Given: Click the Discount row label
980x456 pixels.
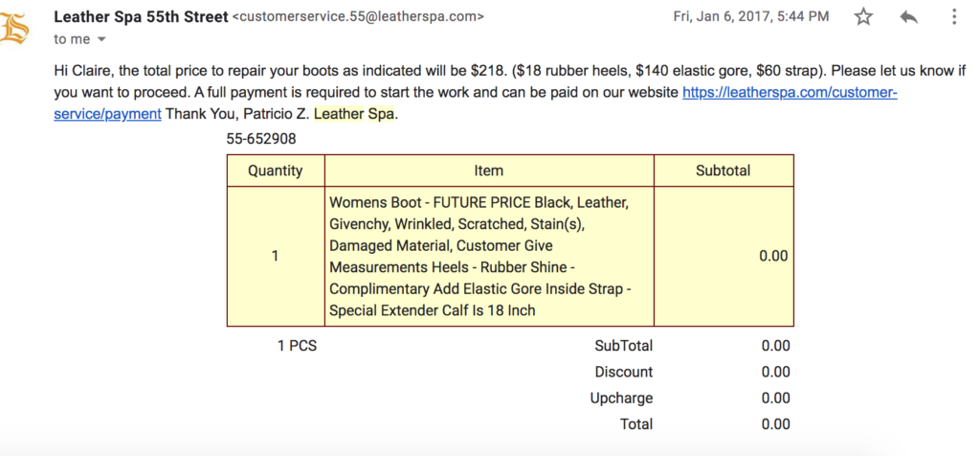Looking at the screenshot, I should pos(624,373).
